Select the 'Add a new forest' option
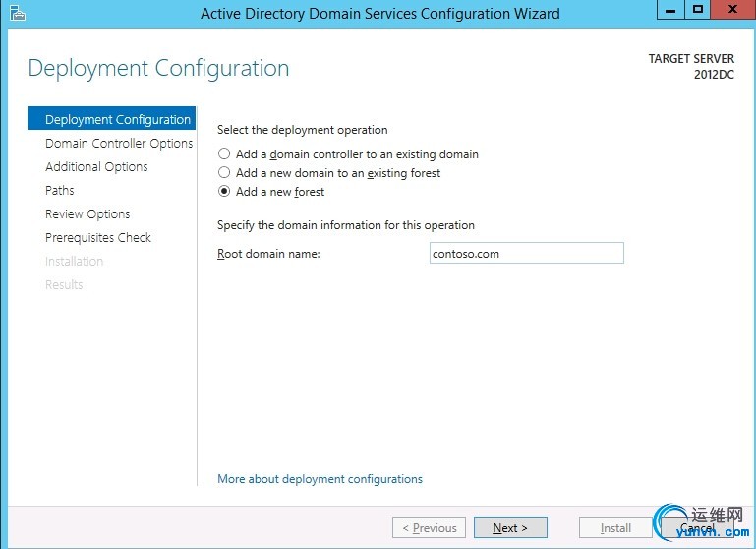 (225, 192)
